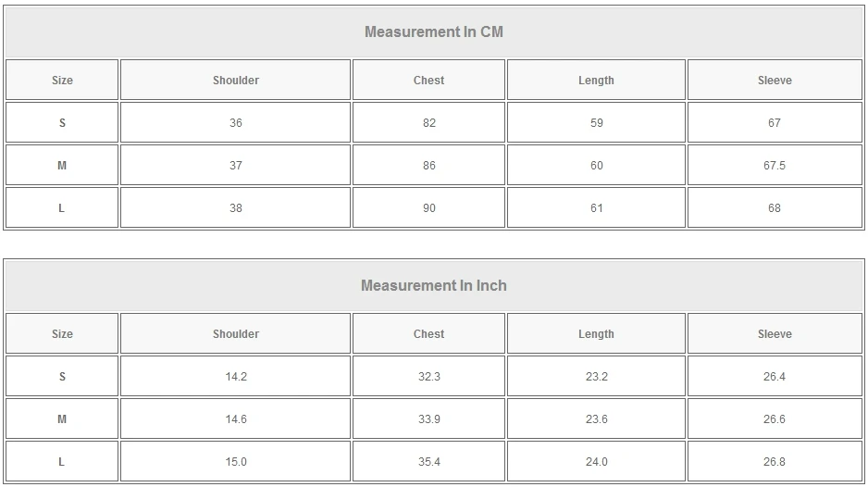Click the chest value 90 cell

click(x=428, y=208)
